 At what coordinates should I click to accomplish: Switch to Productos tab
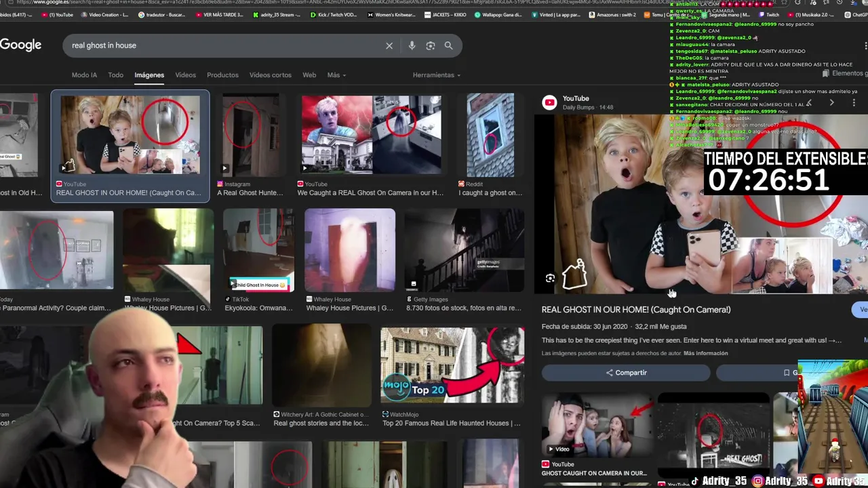coord(222,75)
